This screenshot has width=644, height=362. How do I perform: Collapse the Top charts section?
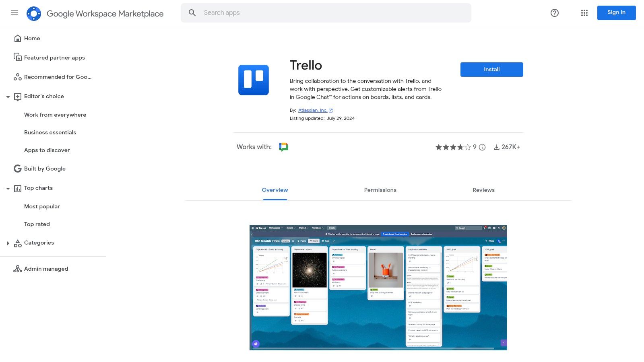(8, 188)
